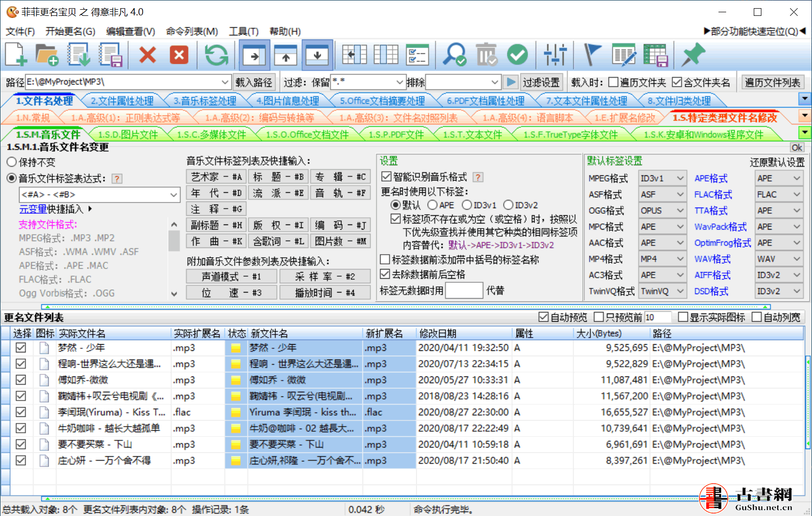Viewport: 812px width, 516px height.
Task: Expand the <#A> - <#B> expression dropdown
Action: 174,195
